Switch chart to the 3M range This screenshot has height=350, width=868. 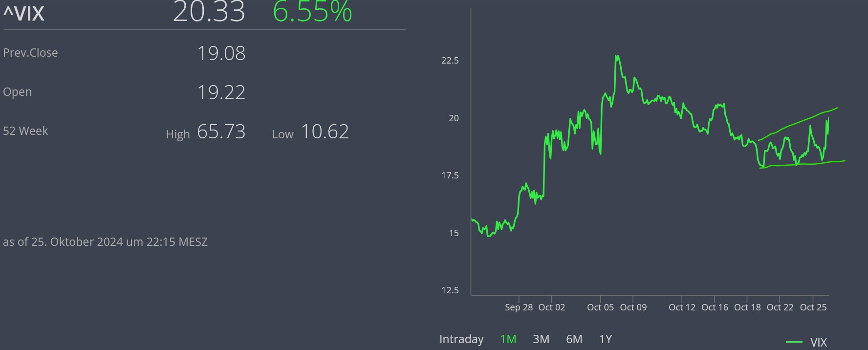point(541,339)
